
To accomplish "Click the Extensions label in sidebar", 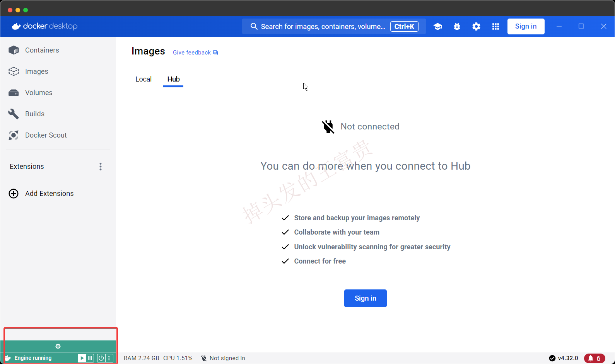I will pyautogui.click(x=27, y=167).
